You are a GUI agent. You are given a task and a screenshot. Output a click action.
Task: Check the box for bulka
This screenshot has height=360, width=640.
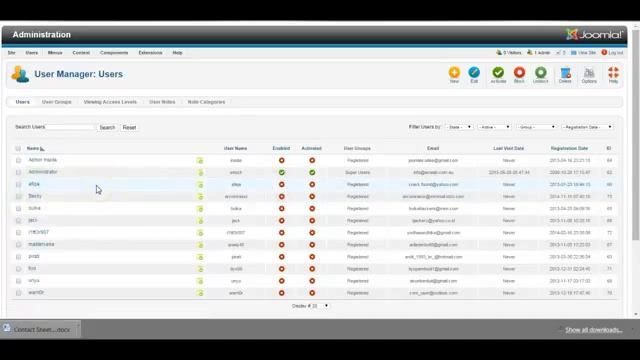(18, 209)
